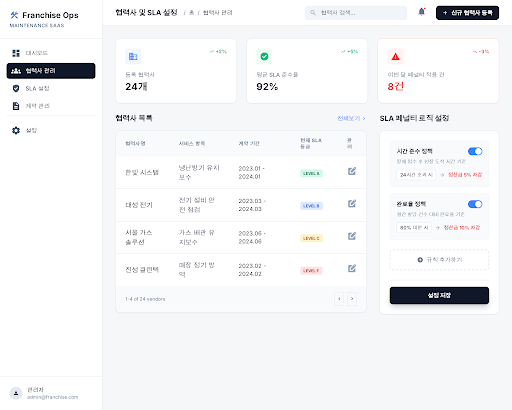Click vendor name 한빛 시스템
The height and width of the screenshot is (410, 512).
pos(142,172)
